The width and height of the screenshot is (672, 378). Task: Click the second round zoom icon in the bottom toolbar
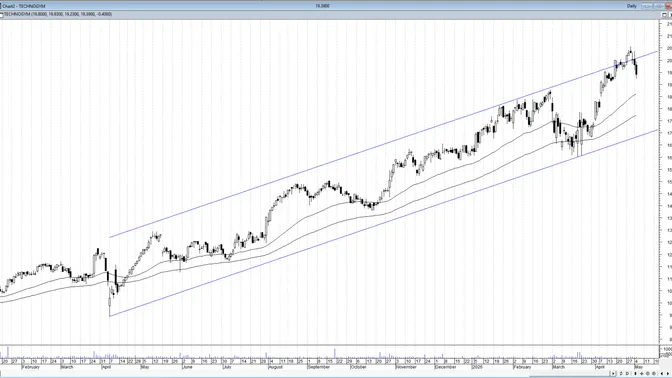point(654,374)
